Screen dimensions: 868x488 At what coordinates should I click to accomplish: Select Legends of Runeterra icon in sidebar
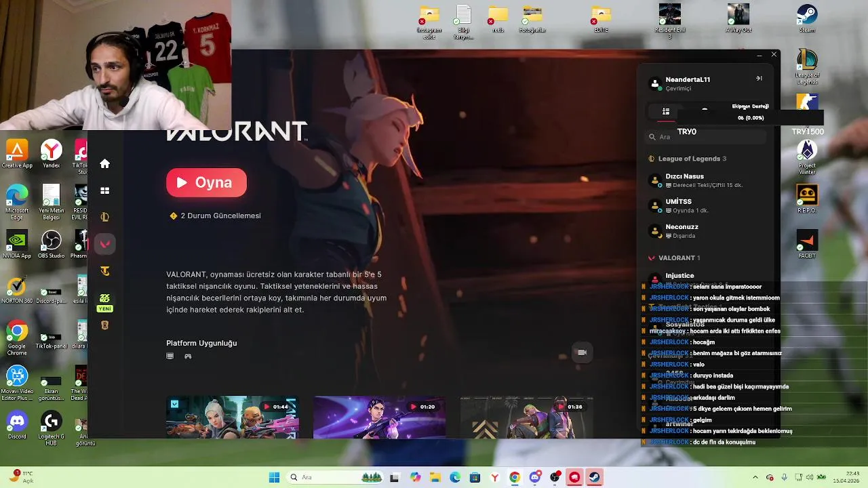click(x=104, y=325)
